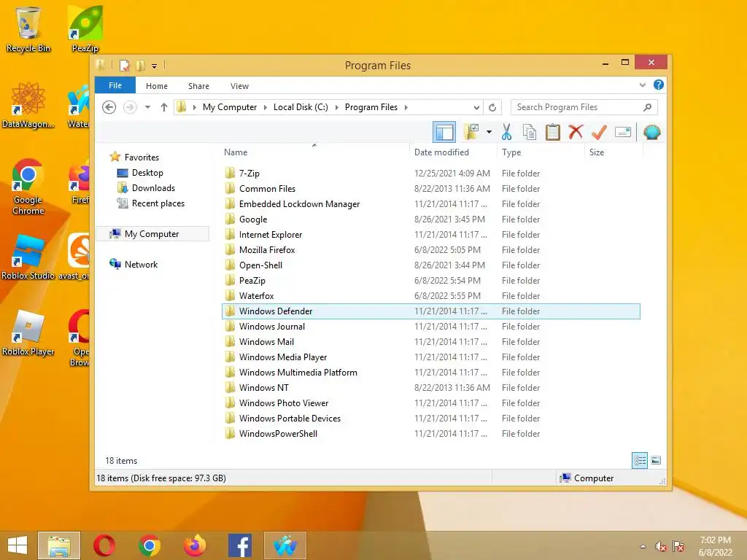
Task: Switch to Details view icon
Action: point(639,461)
